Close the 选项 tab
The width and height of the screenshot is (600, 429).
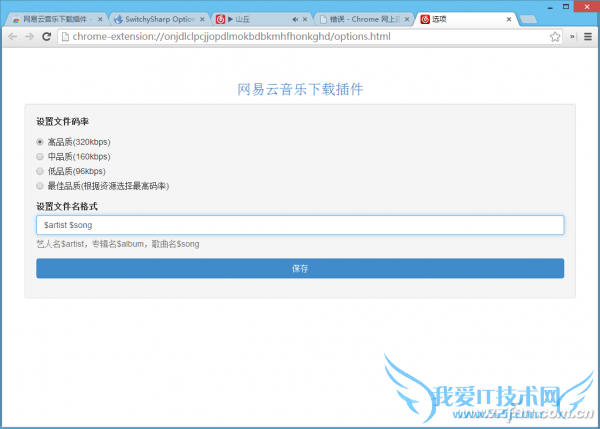[x=509, y=19]
